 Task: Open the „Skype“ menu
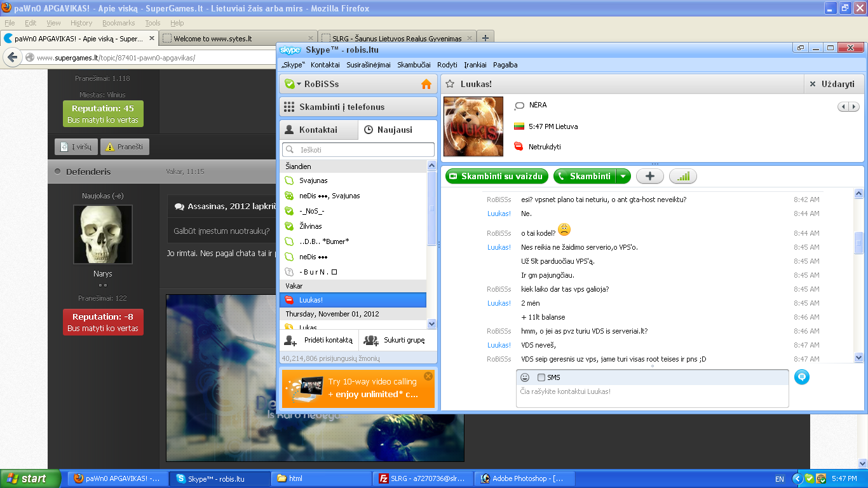pos(293,65)
